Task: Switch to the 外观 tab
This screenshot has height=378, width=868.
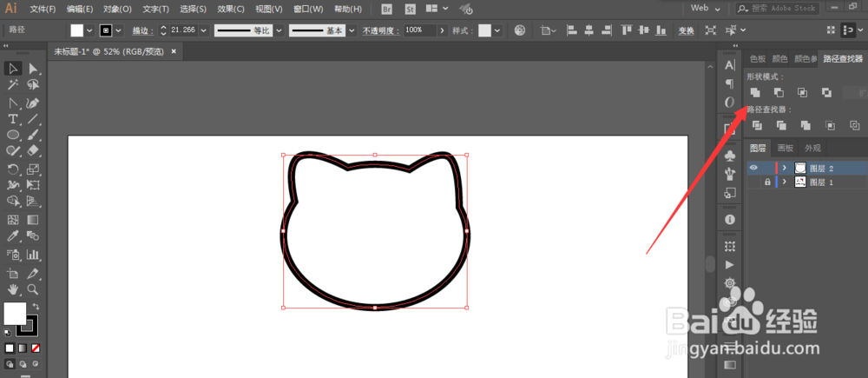Action: pyautogui.click(x=812, y=148)
